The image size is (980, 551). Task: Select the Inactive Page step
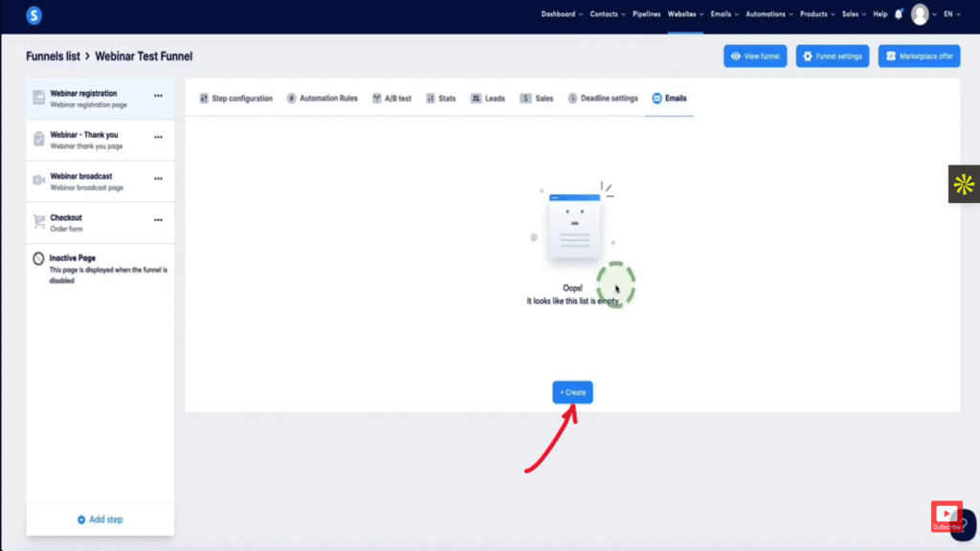tap(100, 269)
